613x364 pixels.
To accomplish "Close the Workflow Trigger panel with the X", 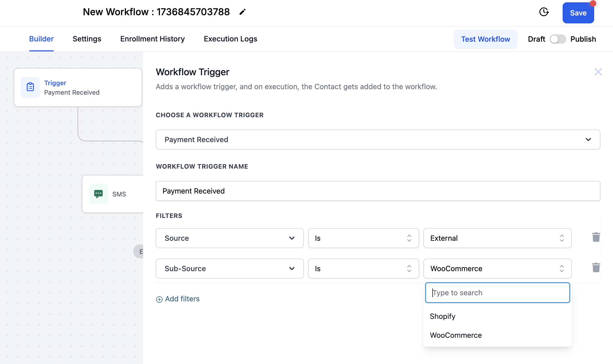I will click(x=598, y=72).
